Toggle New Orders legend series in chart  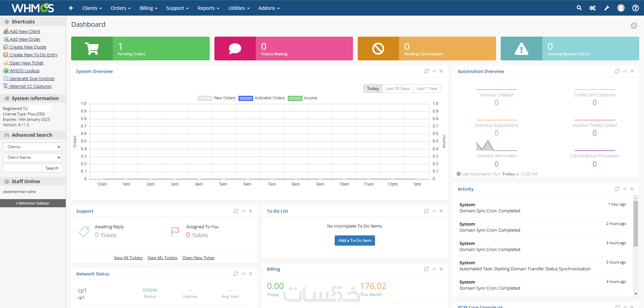tap(217, 98)
